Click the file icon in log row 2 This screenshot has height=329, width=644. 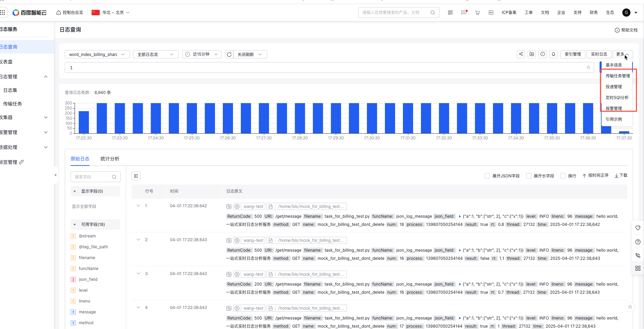click(271, 240)
